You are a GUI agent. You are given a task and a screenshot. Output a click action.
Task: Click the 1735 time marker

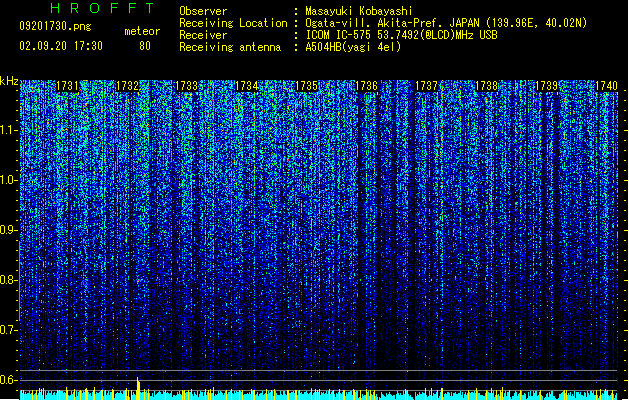coord(306,86)
